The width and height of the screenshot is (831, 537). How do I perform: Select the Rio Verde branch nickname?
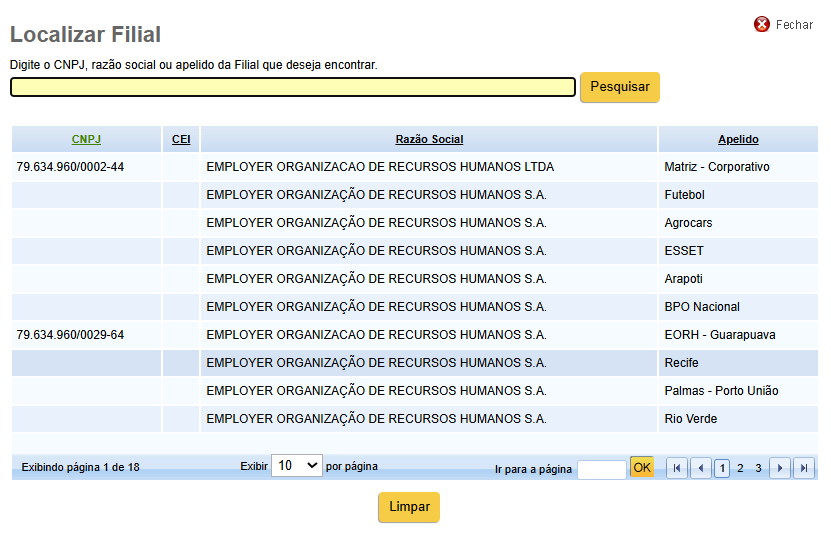tap(691, 419)
